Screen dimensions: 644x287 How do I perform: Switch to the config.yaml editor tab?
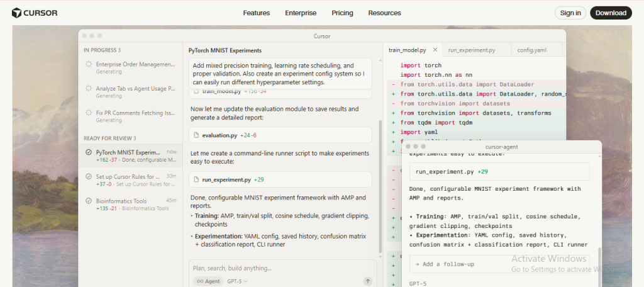click(x=531, y=50)
